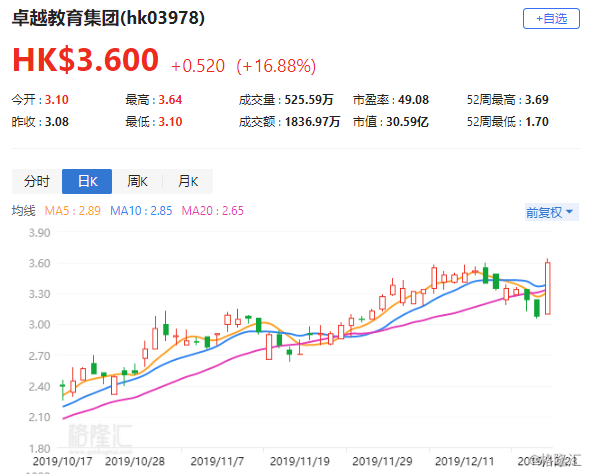This screenshot has height=474, width=589.
Task: Click y-axis label 2.70
Action: pyautogui.click(x=39, y=356)
